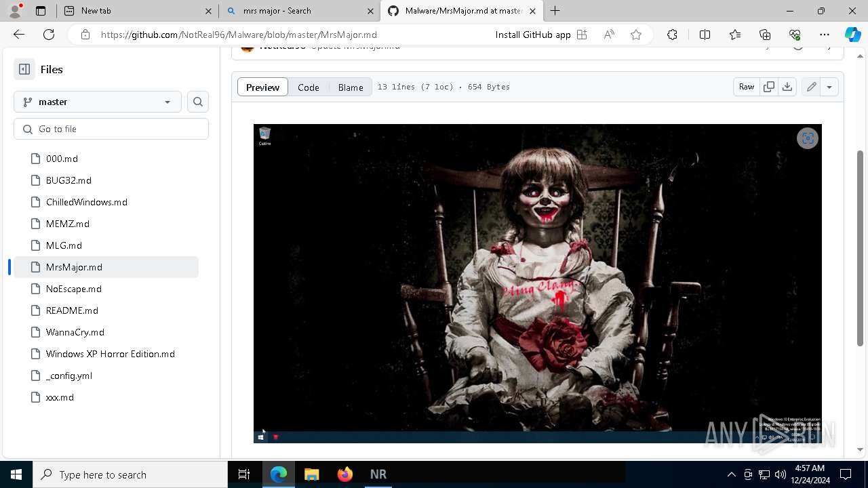Open a new browser tab with plus
Screen dimensions: 868x488
555,11
